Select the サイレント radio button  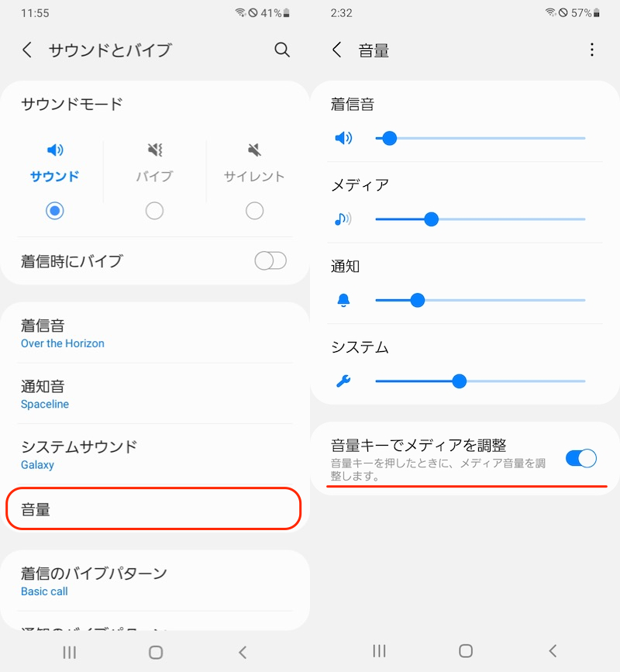(254, 211)
